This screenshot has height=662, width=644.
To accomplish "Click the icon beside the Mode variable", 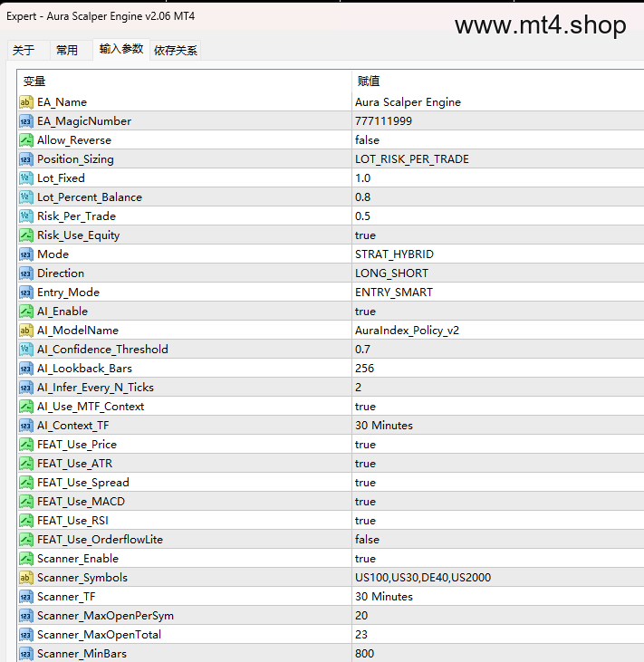I will point(25,254).
